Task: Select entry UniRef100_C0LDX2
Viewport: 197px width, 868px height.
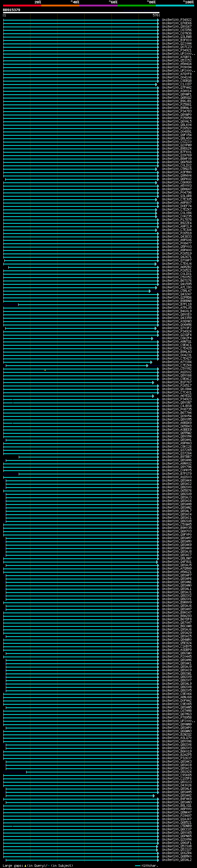Action: [x=177, y=165]
